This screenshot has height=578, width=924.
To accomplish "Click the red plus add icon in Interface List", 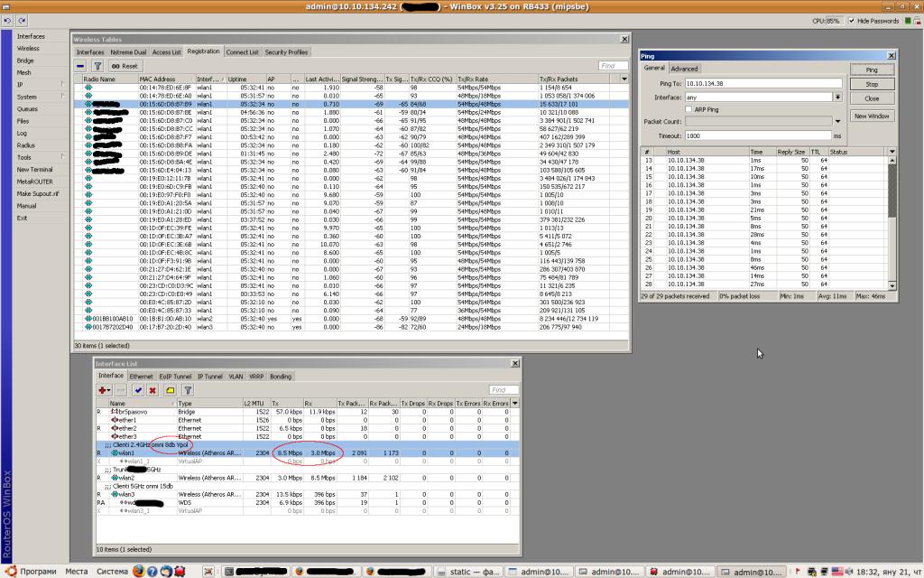I will tap(106, 390).
